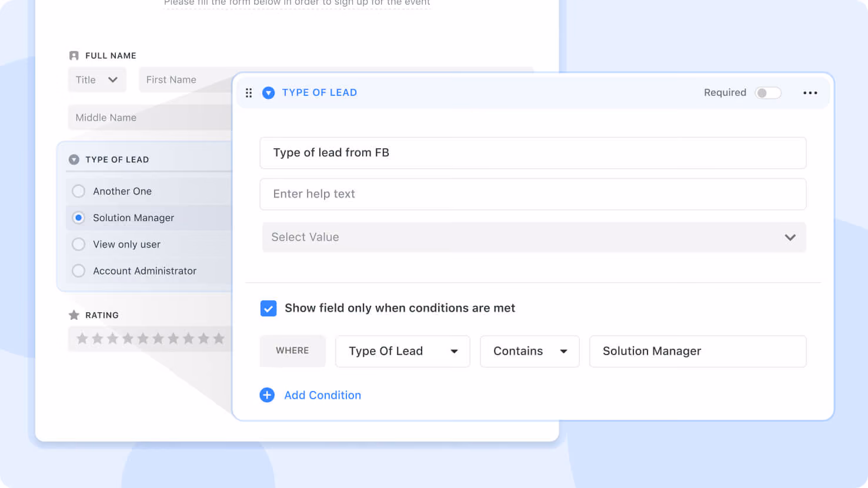Select the Solution Manager radio button
Screen dimensions: 868x488
coord(78,218)
